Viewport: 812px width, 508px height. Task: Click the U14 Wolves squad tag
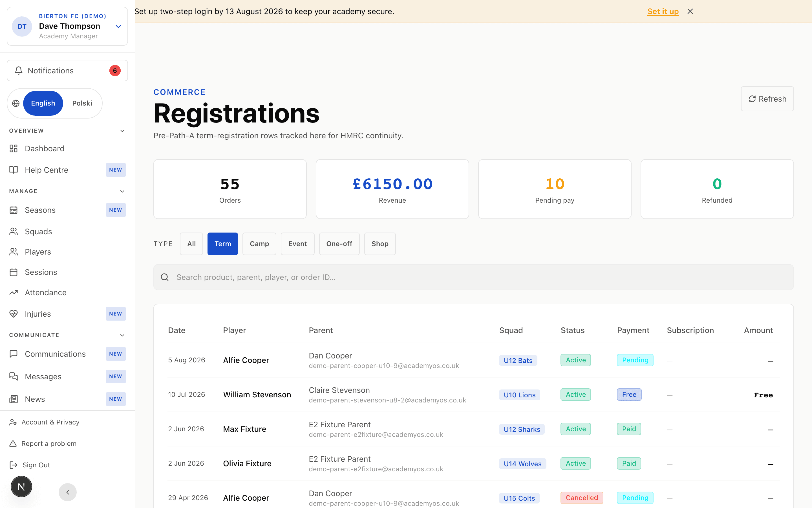[522, 464]
